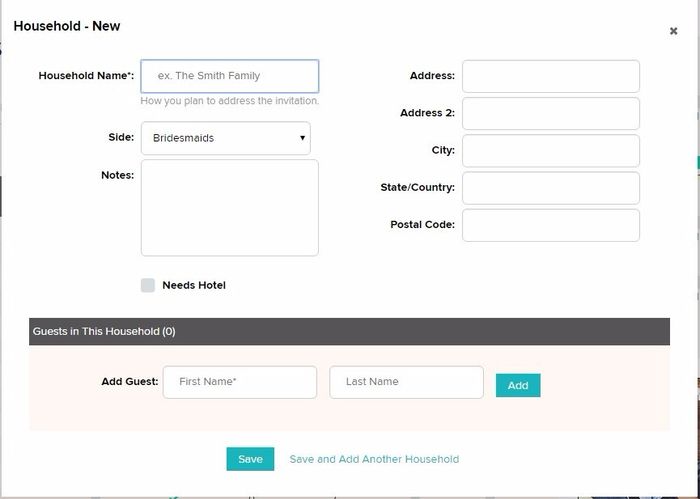The image size is (700, 499).
Task: Toggle the Needs Hotel checkbox
Action: click(148, 285)
